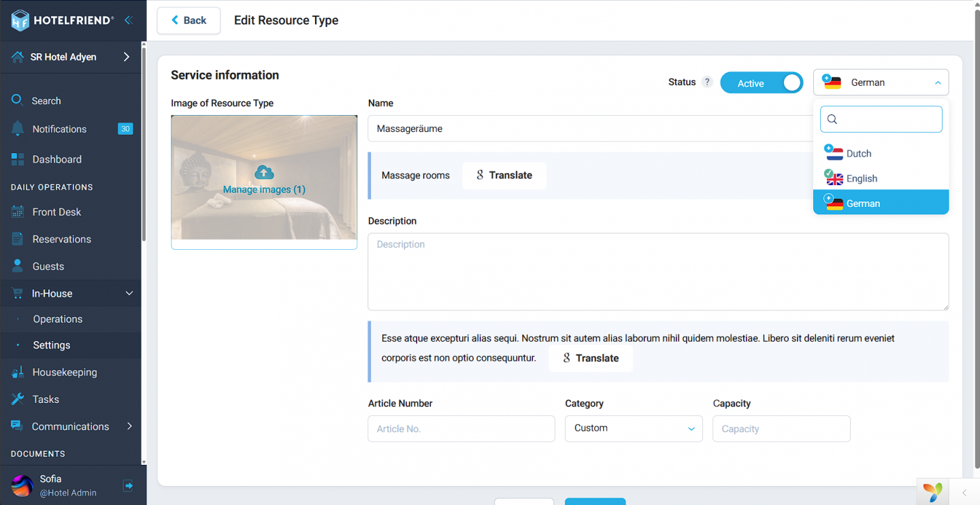
Task: Collapse the In-House menu section
Action: [129, 293]
